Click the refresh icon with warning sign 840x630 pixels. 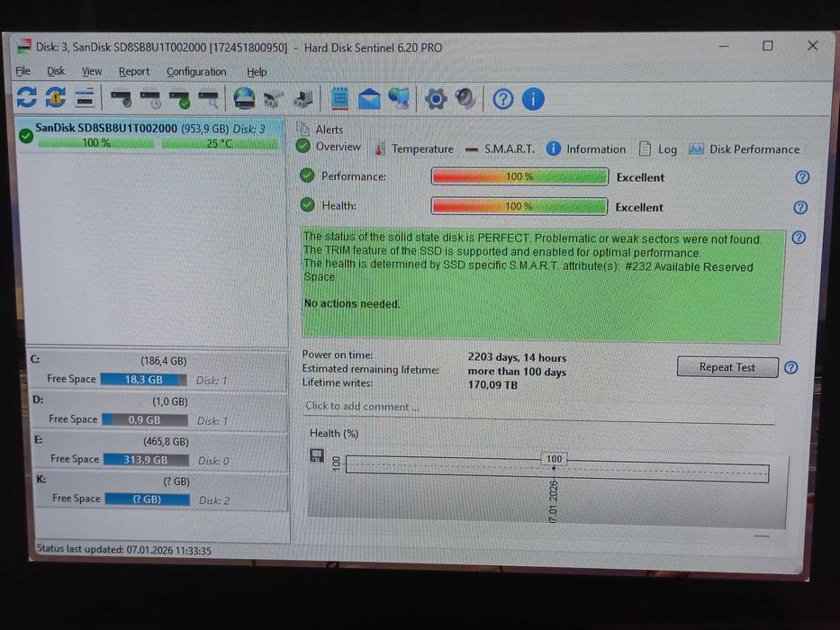point(56,97)
